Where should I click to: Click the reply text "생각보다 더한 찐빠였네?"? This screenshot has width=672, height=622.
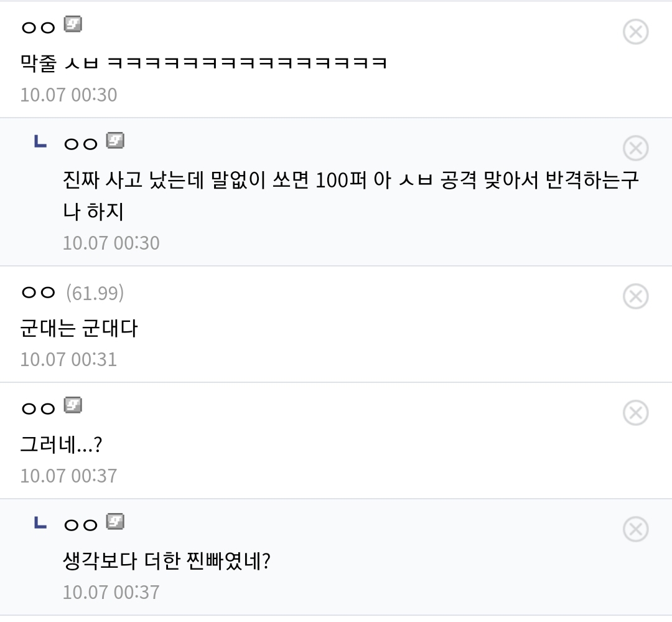(167, 562)
